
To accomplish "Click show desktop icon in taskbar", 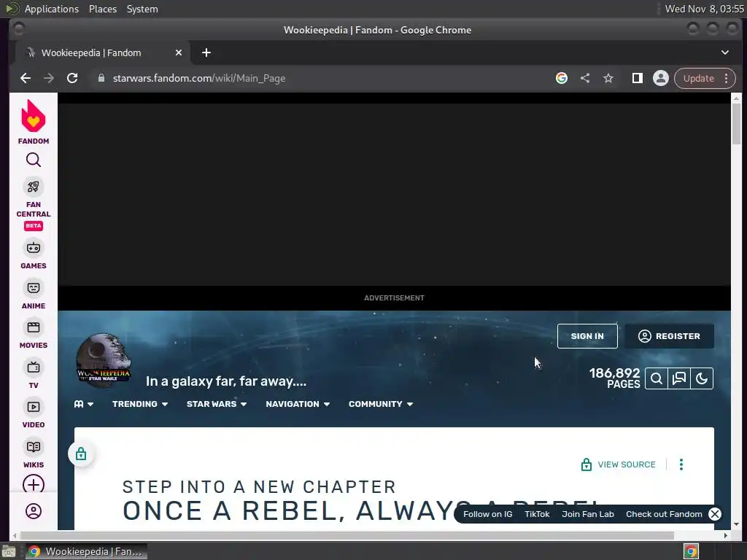I will click(x=9, y=551).
